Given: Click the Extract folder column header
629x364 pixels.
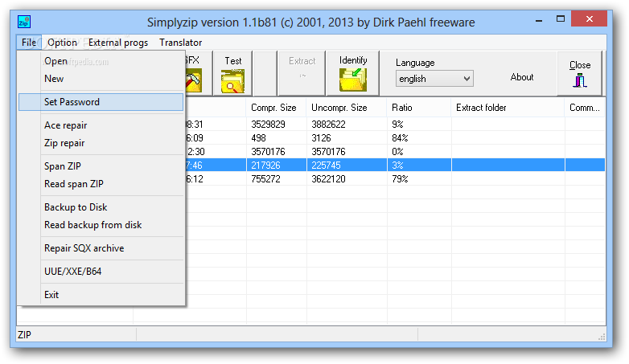Looking at the screenshot, I should coord(508,108).
